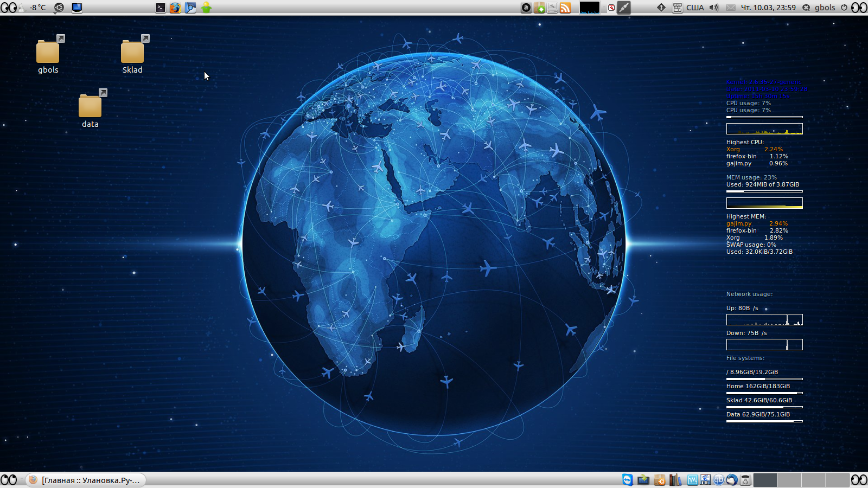
Task: Switch to the Улановка.Ру window in the taskbar
Action: 87,480
